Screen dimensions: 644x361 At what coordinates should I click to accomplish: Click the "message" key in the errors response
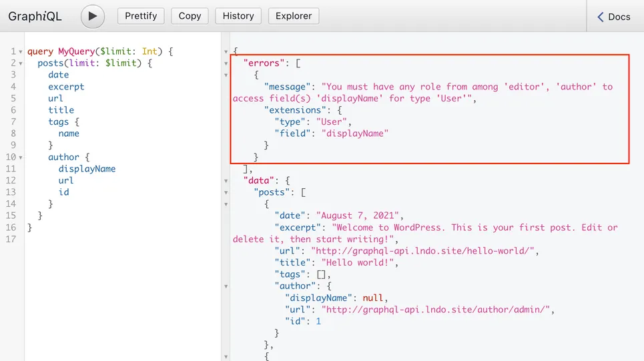(x=288, y=87)
